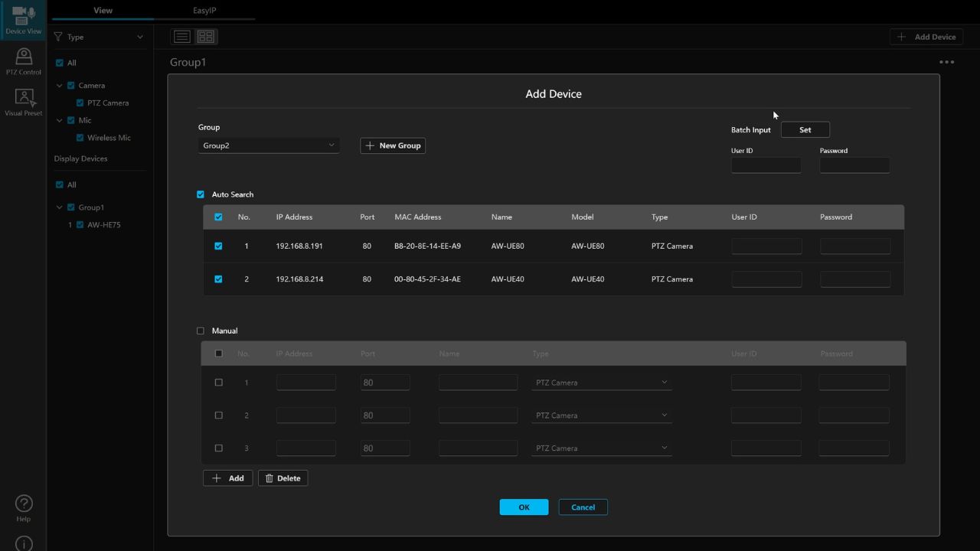980x551 pixels.
Task: Collapse the Camera tree node
Action: [60, 86]
